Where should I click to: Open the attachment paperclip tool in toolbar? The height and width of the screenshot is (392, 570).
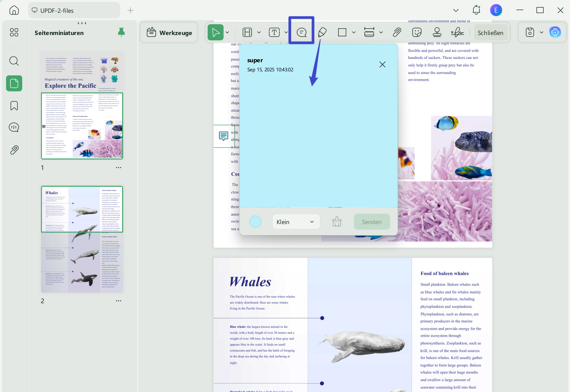(x=397, y=32)
